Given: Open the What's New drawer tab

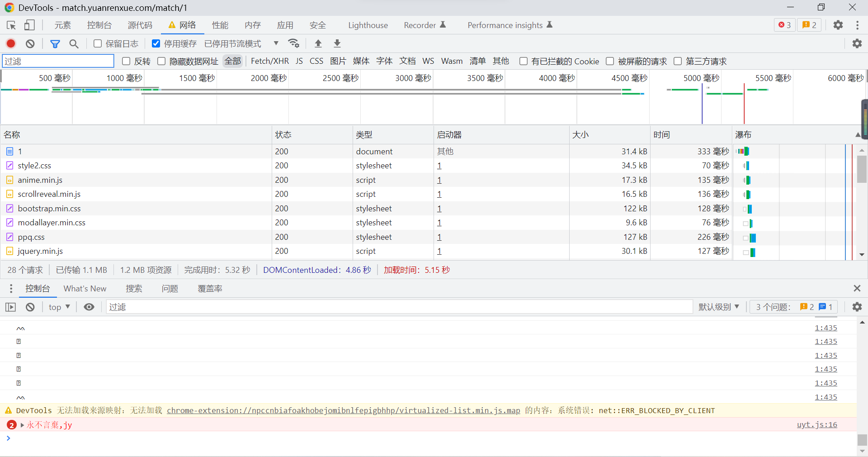Looking at the screenshot, I should pos(85,289).
